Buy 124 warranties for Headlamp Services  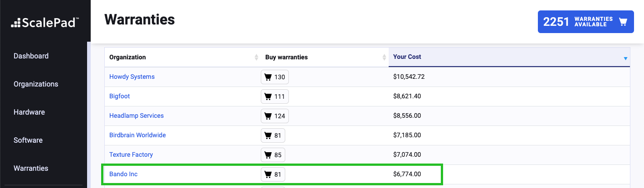pos(275,116)
